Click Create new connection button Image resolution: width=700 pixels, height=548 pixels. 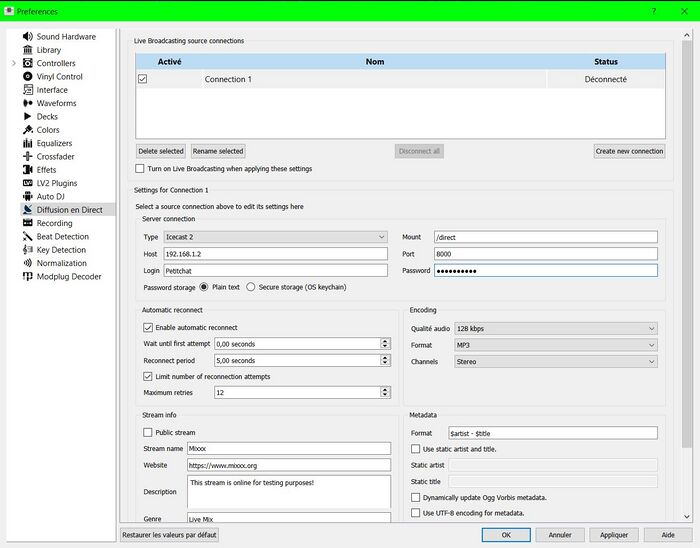pyautogui.click(x=629, y=151)
